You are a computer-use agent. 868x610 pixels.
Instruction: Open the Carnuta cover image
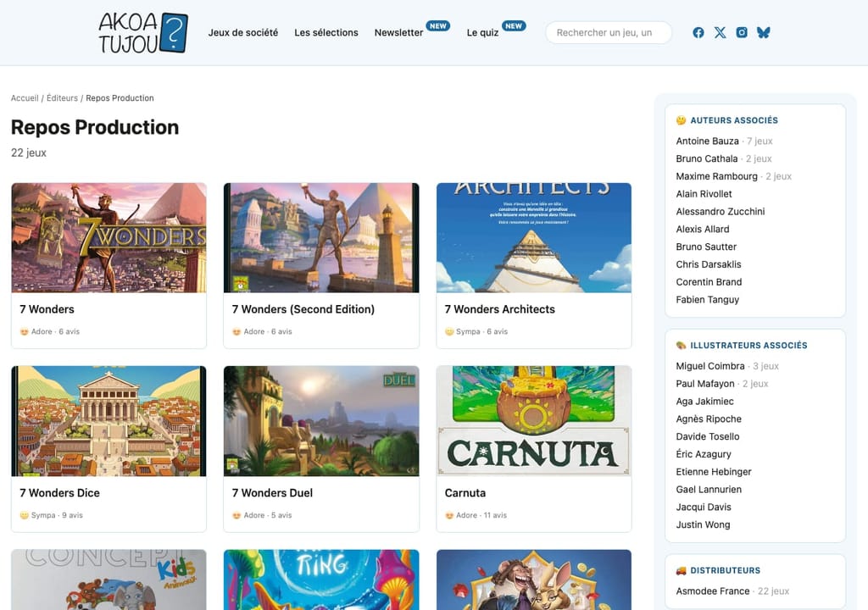point(534,421)
